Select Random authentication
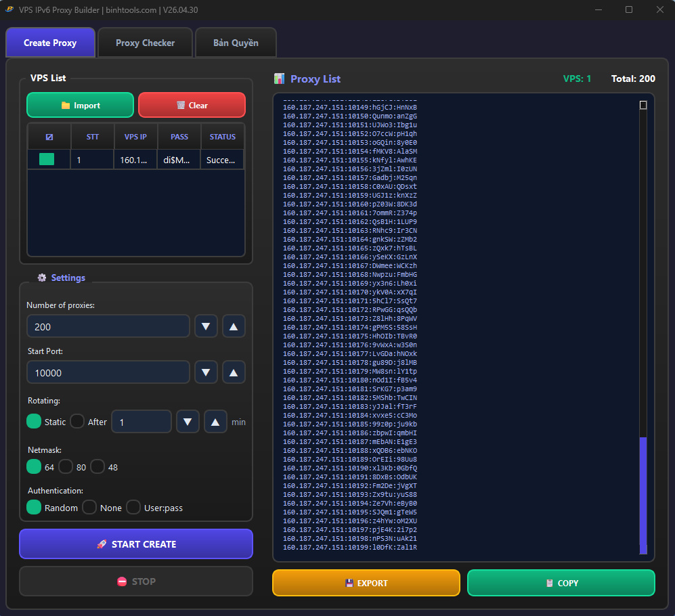The width and height of the screenshot is (675, 616). coord(34,508)
